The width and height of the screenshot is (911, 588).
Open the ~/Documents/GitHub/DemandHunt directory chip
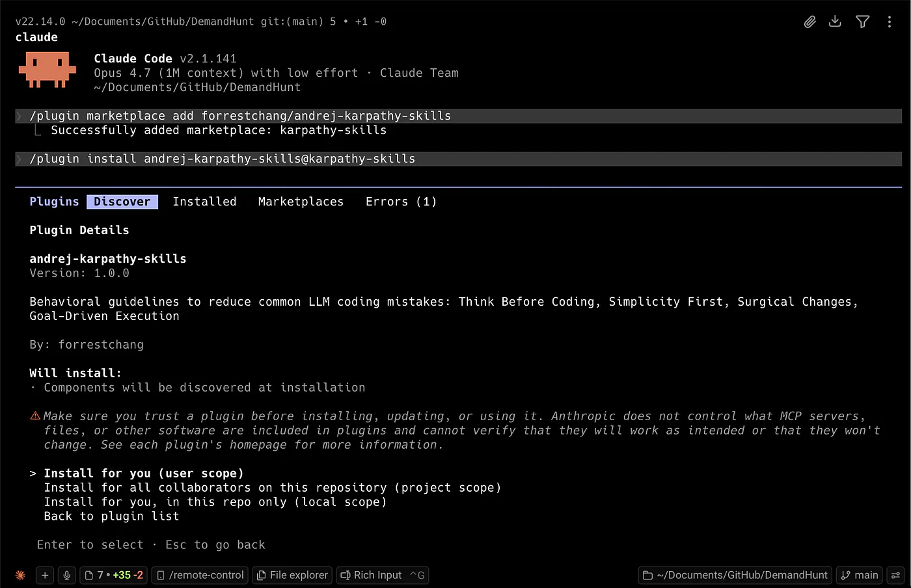point(735,575)
